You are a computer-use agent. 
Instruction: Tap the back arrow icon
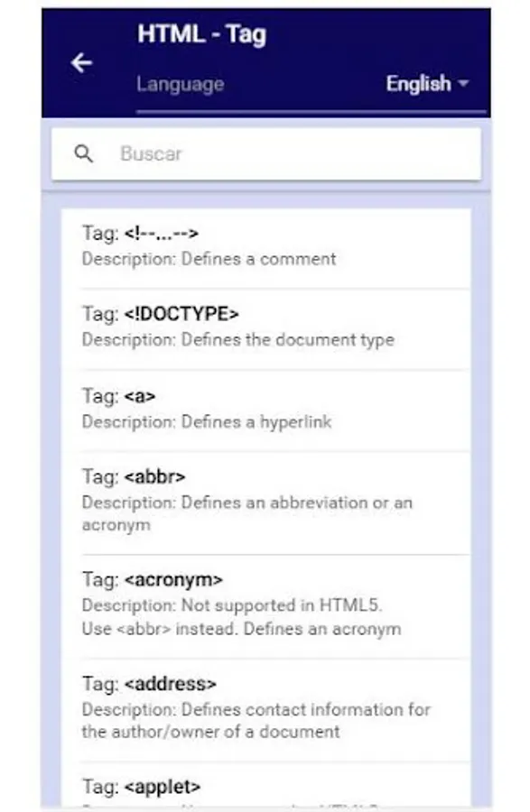pyautogui.click(x=81, y=63)
